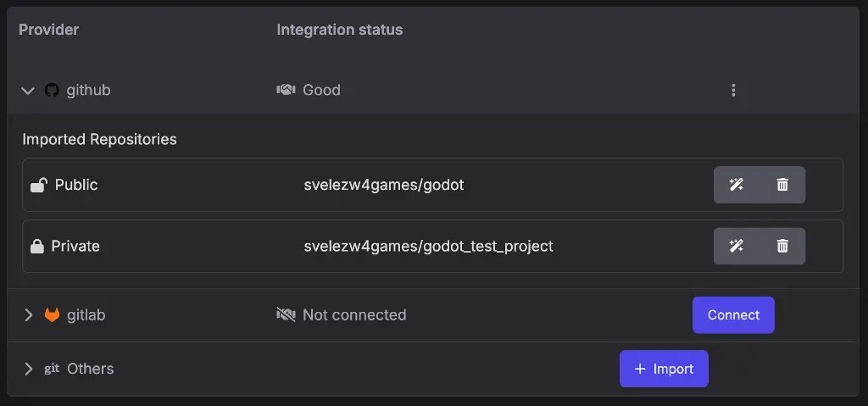Delete godot_test_project using trash icon

[x=782, y=246]
